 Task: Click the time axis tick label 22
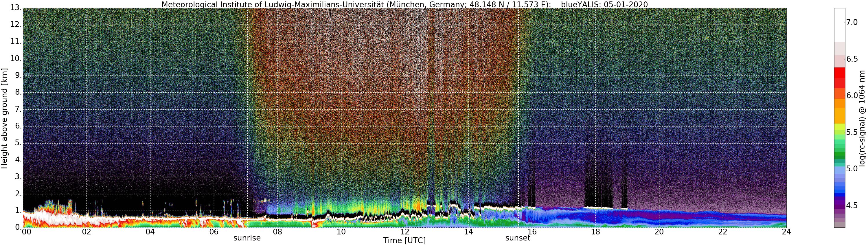click(x=723, y=232)
